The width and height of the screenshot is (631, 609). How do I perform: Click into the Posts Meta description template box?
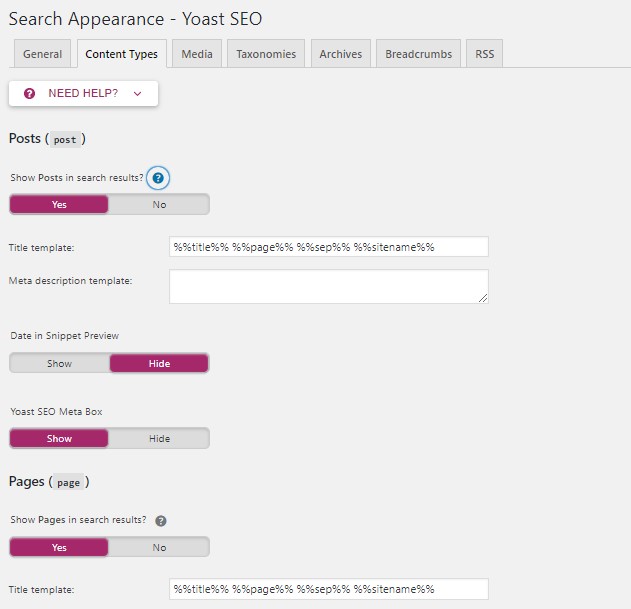tap(329, 287)
